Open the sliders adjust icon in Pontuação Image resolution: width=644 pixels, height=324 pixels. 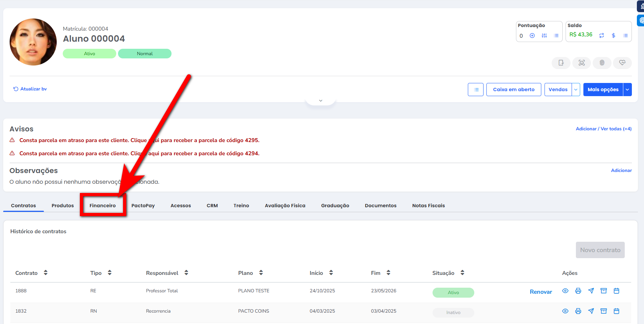pyautogui.click(x=544, y=36)
